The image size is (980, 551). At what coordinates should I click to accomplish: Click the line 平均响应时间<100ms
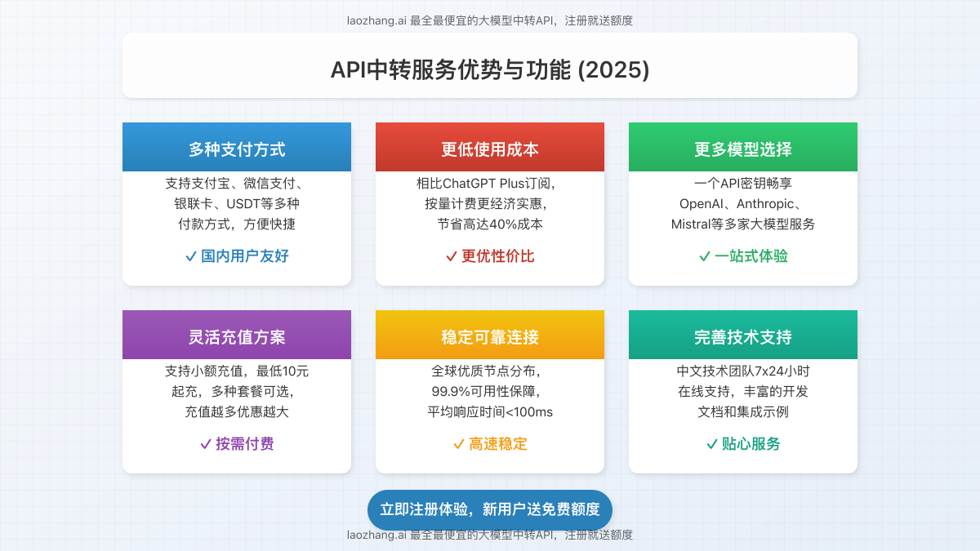tap(490, 412)
